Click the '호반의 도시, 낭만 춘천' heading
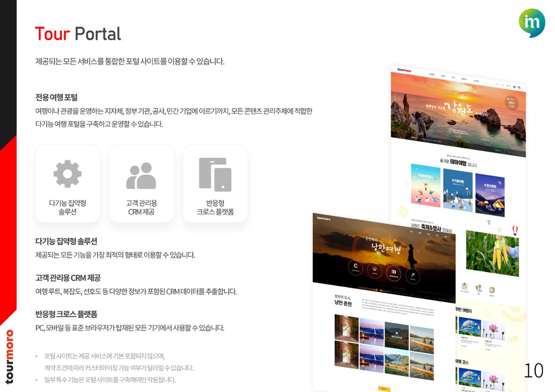The image size is (555, 392). (x=343, y=301)
